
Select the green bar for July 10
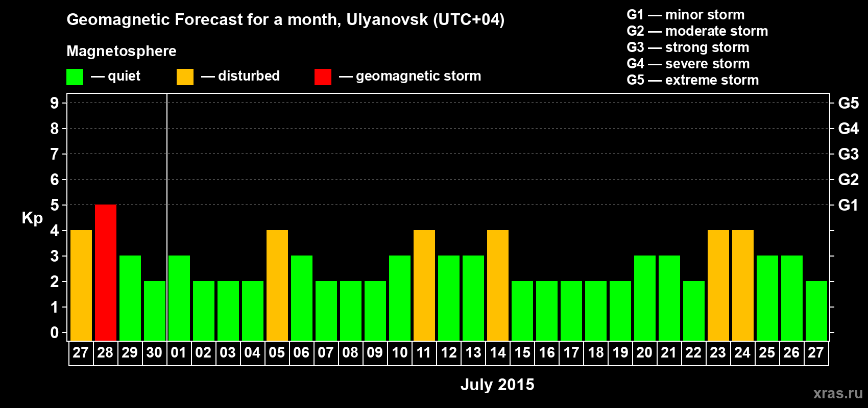400,298
